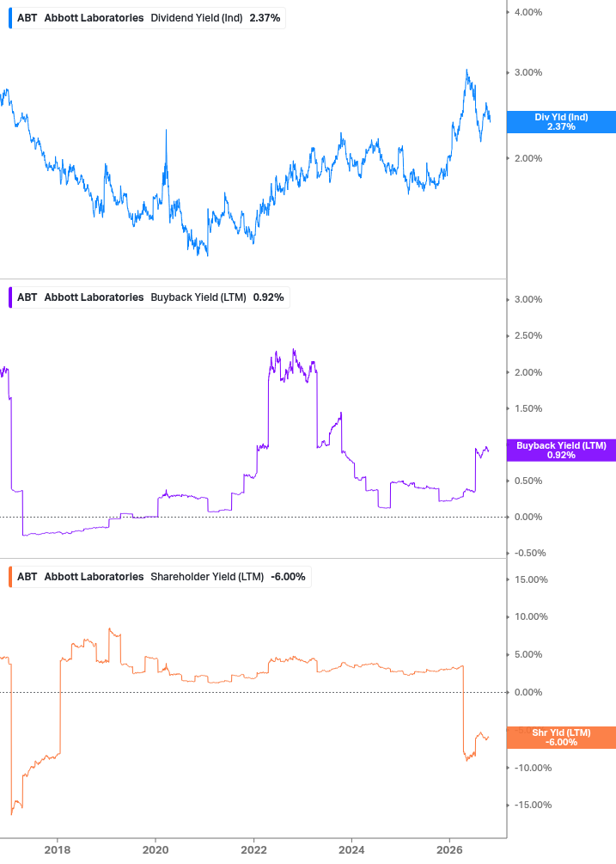Image resolution: width=616 pixels, height=864 pixels.
Task: Click the -15.00% tick on shareholder yield axis
Action: (533, 805)
